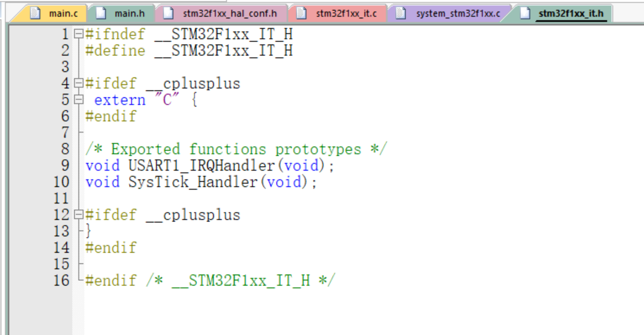Screen dimensions: 644x335
Task: Open the stm32f1xx_it.c tab
Action: point(338,13)
